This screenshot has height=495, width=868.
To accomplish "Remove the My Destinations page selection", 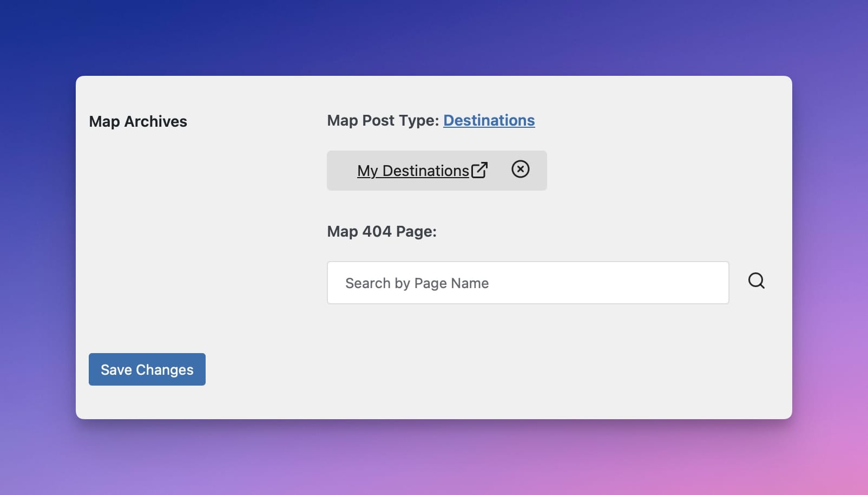I will 520,170.
